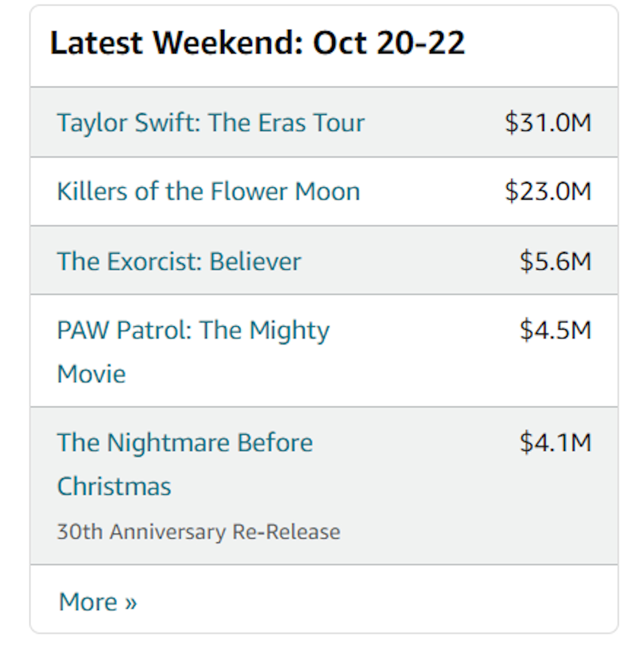
Task: Click the Latest Weekend heading text
Action: [175, 43]
